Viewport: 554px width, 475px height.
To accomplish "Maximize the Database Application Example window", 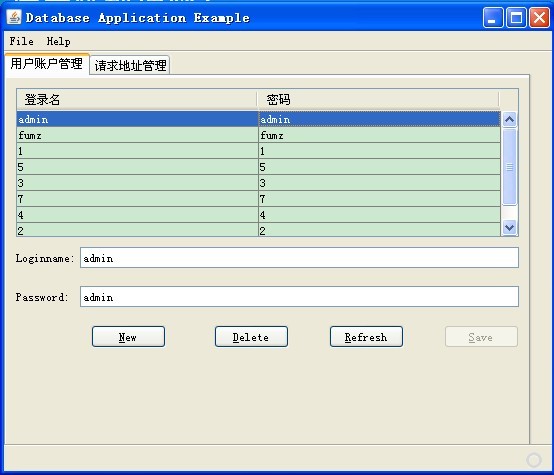I will 516,17.
